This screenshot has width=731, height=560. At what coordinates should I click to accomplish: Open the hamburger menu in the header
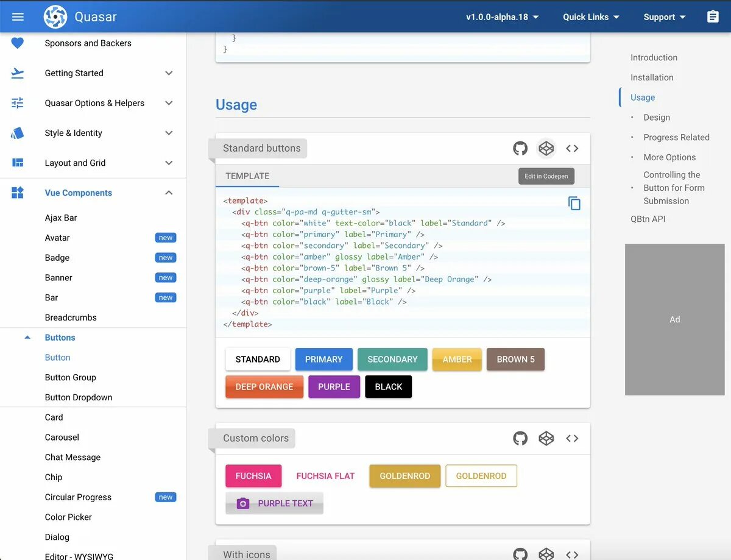point(18,17)
